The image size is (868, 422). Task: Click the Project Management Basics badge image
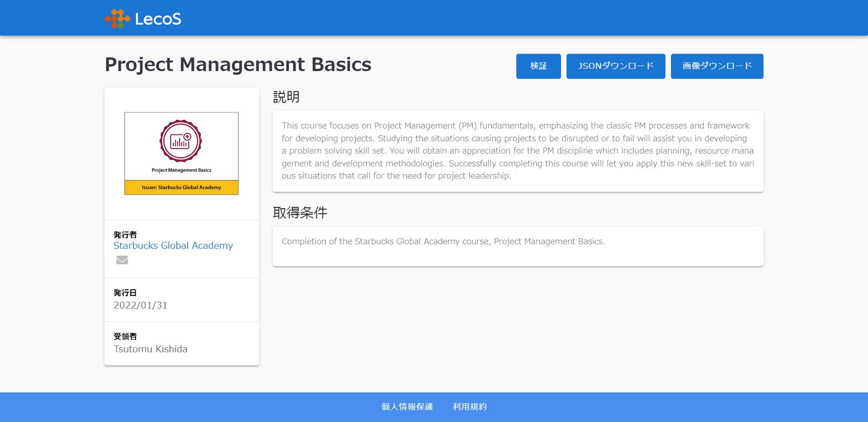(x=182, y=154)
